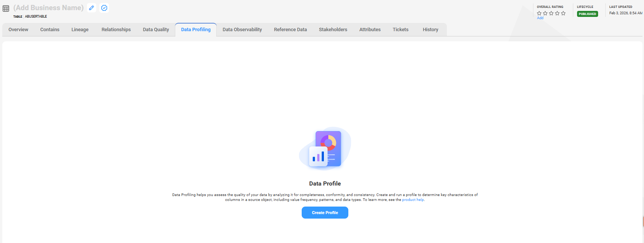Click the LIFECYCLE label
This screenshot has height=243, width=644.
pyautogui.click(x=585, y=7)
